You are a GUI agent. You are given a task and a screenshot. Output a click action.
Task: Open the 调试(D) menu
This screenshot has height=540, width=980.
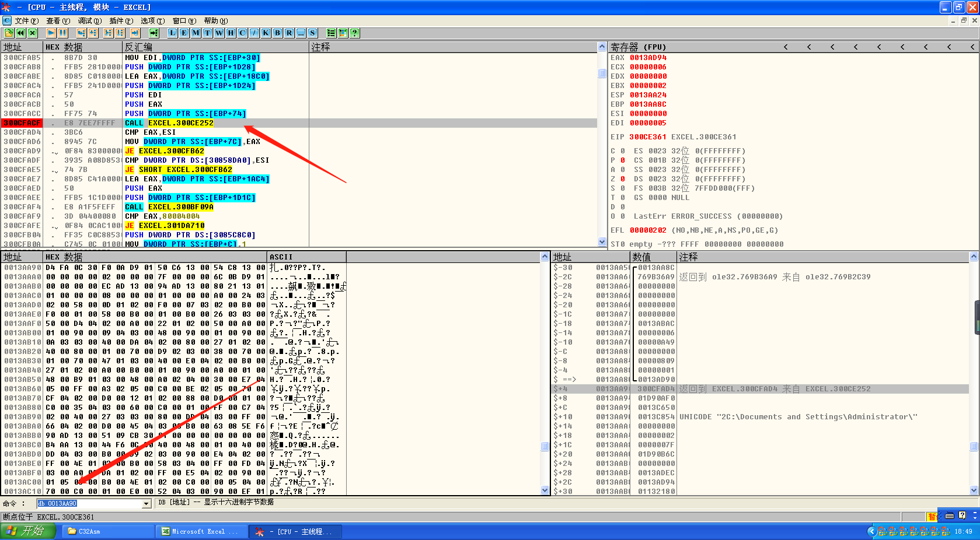(x=90, y=20)
